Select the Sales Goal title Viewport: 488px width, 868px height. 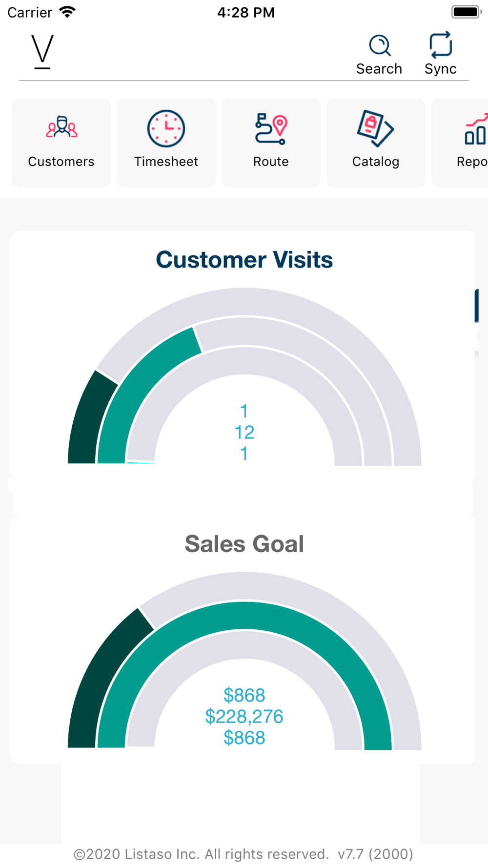(x=244, y=544)
